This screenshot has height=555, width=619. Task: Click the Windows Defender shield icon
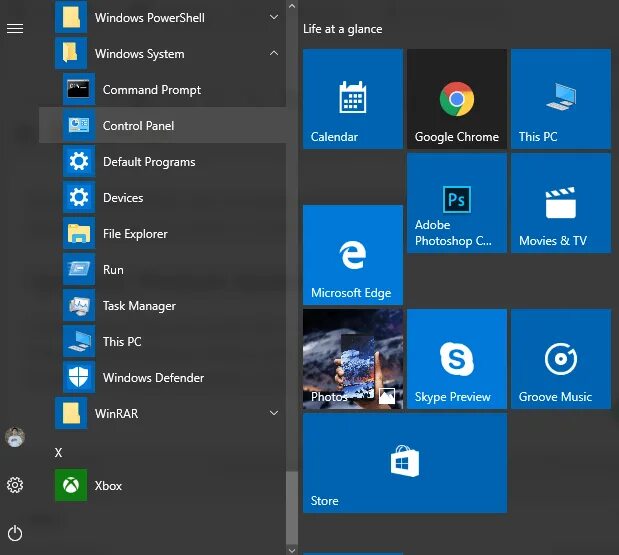[79, 377]
